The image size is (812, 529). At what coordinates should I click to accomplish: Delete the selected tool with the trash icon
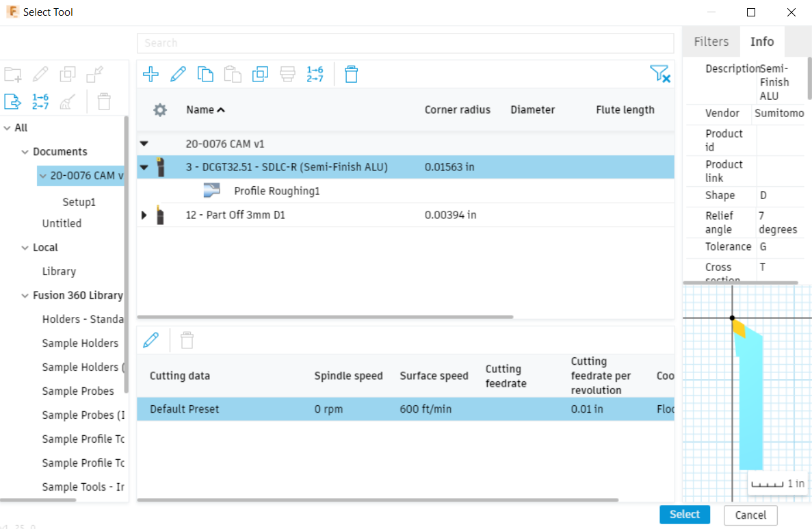[351, 74]
